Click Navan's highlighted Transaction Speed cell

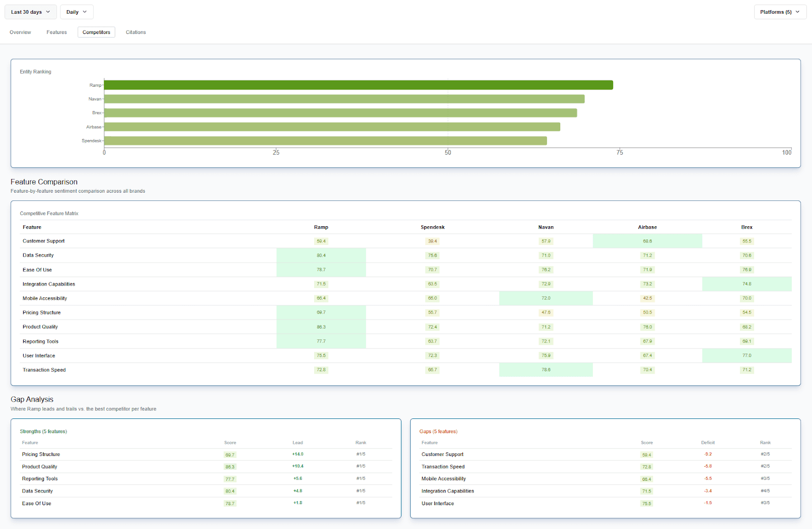coord(546,370)
